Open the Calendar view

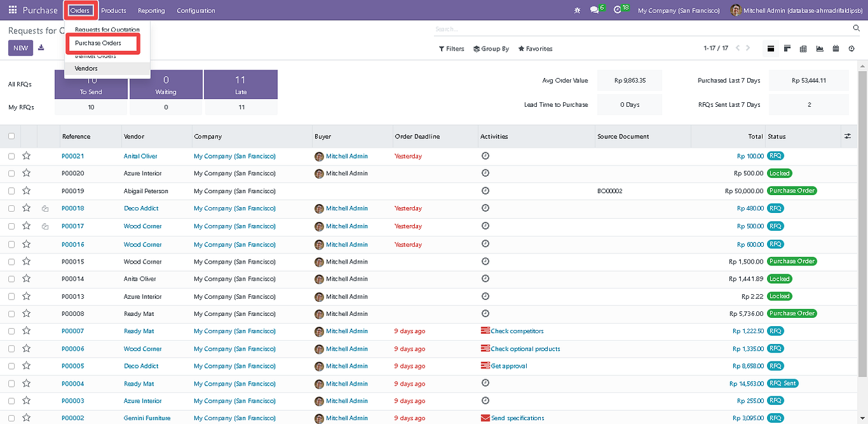pyautogui.click(x=835, y=48)
